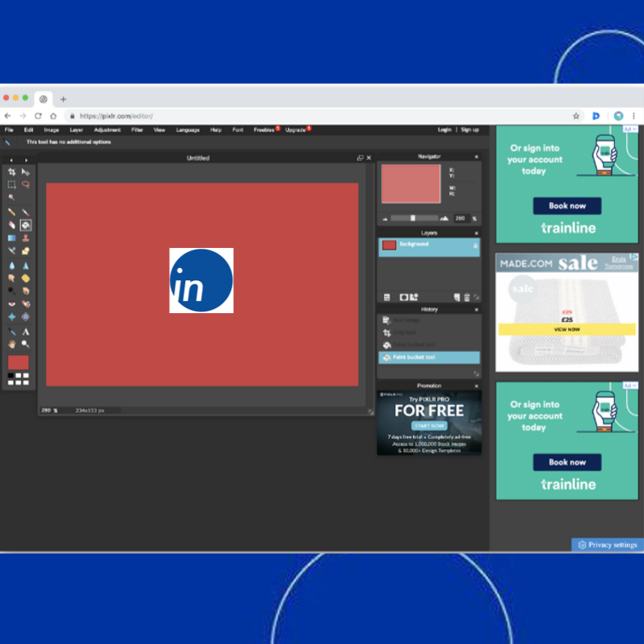
Task: Click the Sign up link
Action: point(470,130)
